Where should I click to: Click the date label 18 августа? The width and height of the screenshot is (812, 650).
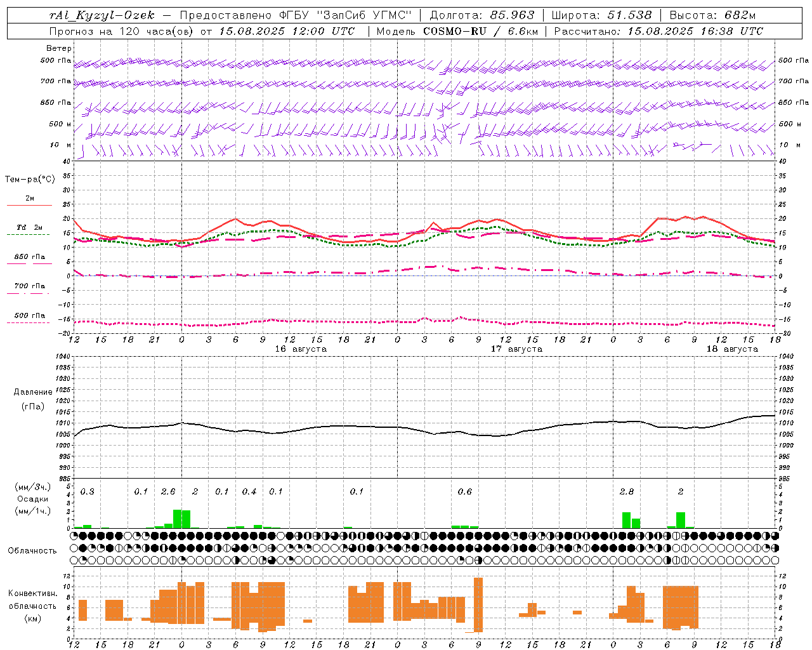click(732, 349)
